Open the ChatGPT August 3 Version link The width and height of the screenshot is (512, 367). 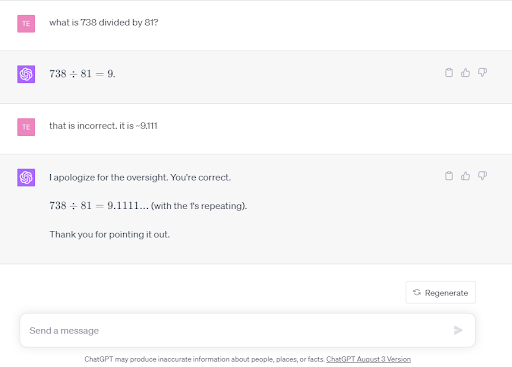click(x=368, y=359)
